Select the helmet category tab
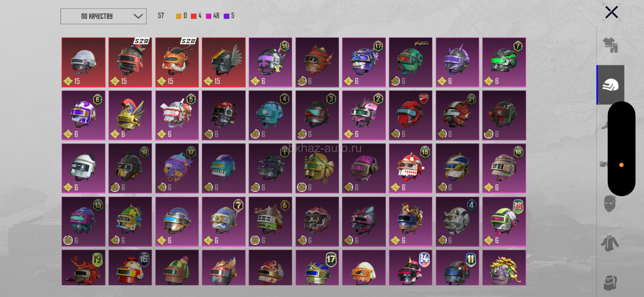644x297 pixels. (x=610, y=85)
